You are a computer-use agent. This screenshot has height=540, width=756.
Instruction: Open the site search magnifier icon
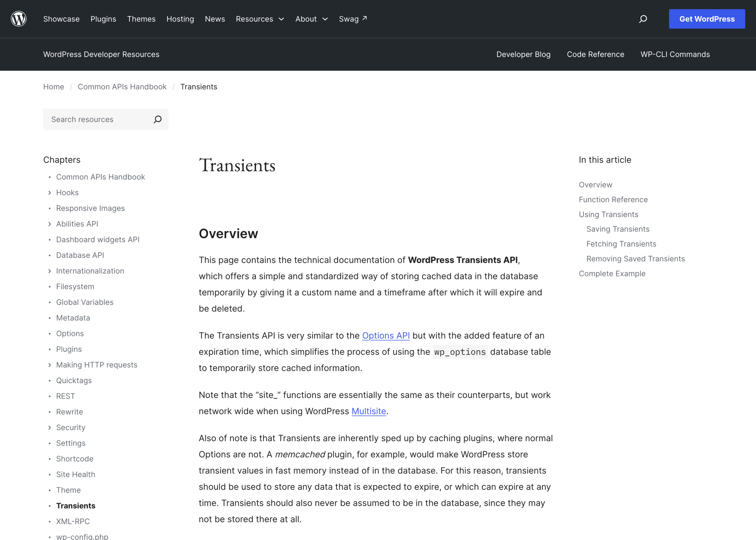[x=643, y=19]
